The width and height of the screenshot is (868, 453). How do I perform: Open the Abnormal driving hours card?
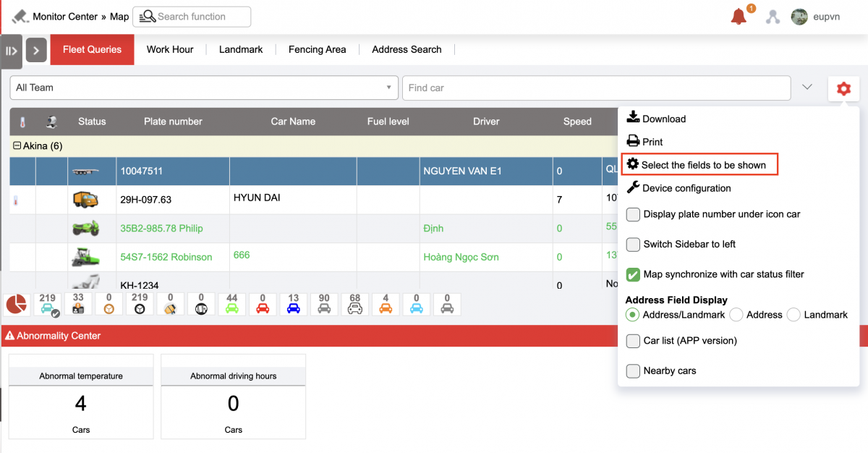click(x=234, y=397)
